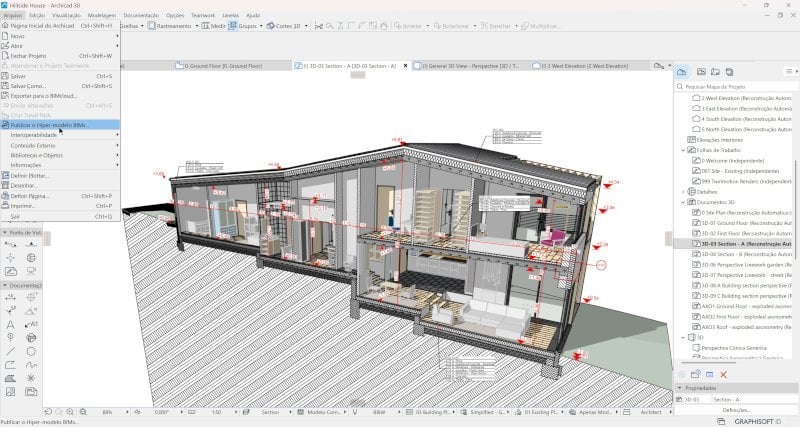Select 3D-04 Section - B in navigator tree

[x=741, y=254]
